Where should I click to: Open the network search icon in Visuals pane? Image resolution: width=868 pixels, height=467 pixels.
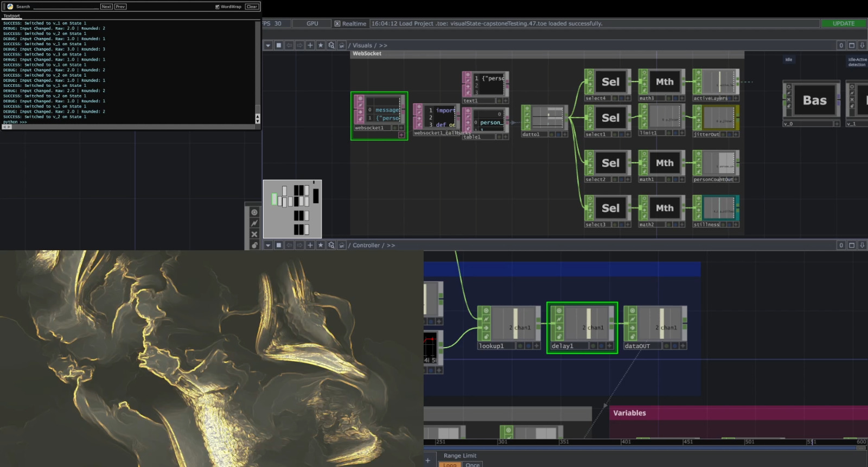[x=331, y=46]
